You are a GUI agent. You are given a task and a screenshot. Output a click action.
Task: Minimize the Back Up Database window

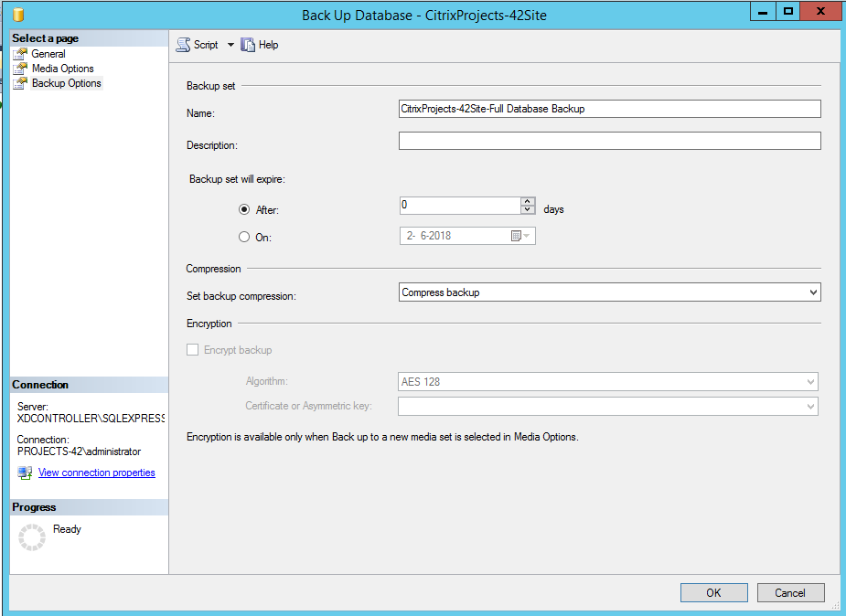763,11
